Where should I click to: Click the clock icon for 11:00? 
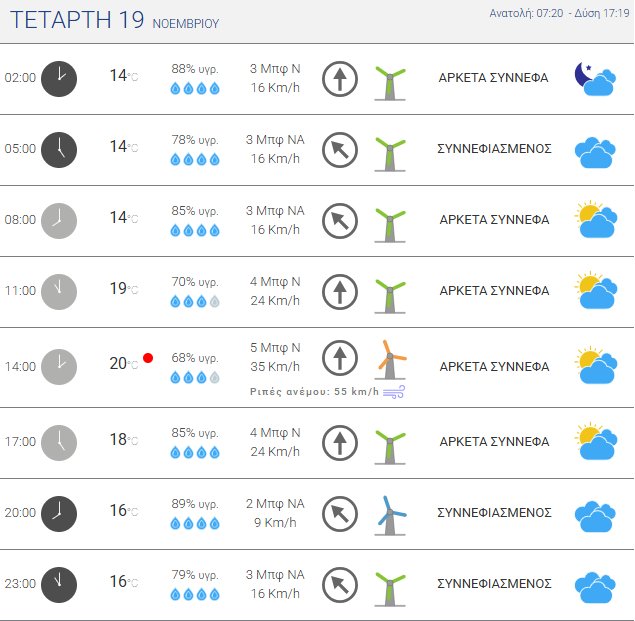click(59, 291)
